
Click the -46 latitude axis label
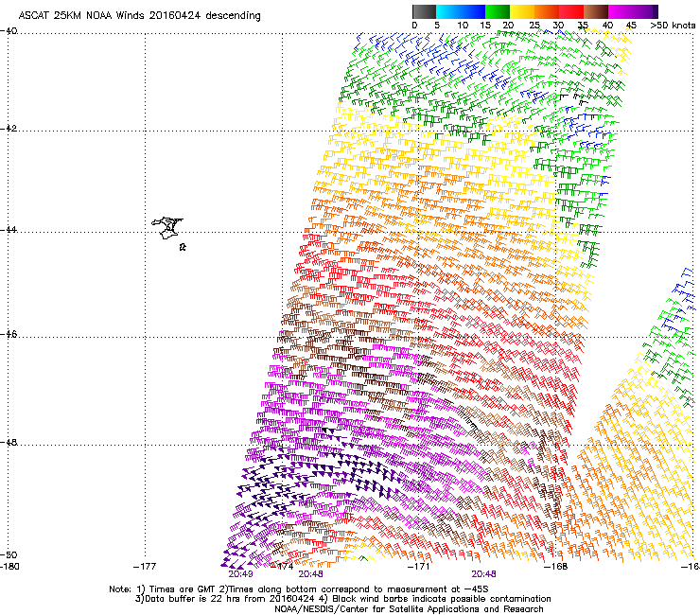tap(9, 335)
